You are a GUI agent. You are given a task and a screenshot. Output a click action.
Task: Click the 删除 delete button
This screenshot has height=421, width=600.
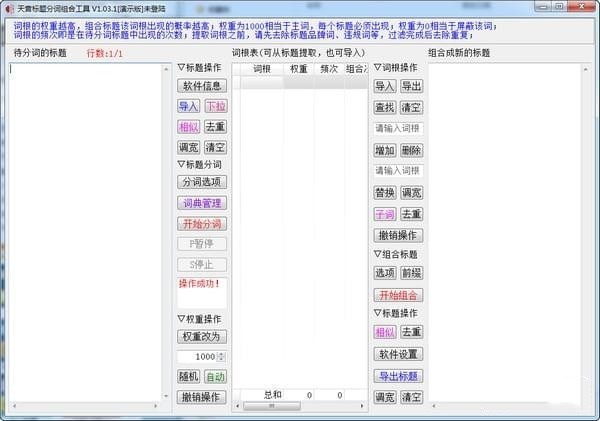click(x=411, y=150)
